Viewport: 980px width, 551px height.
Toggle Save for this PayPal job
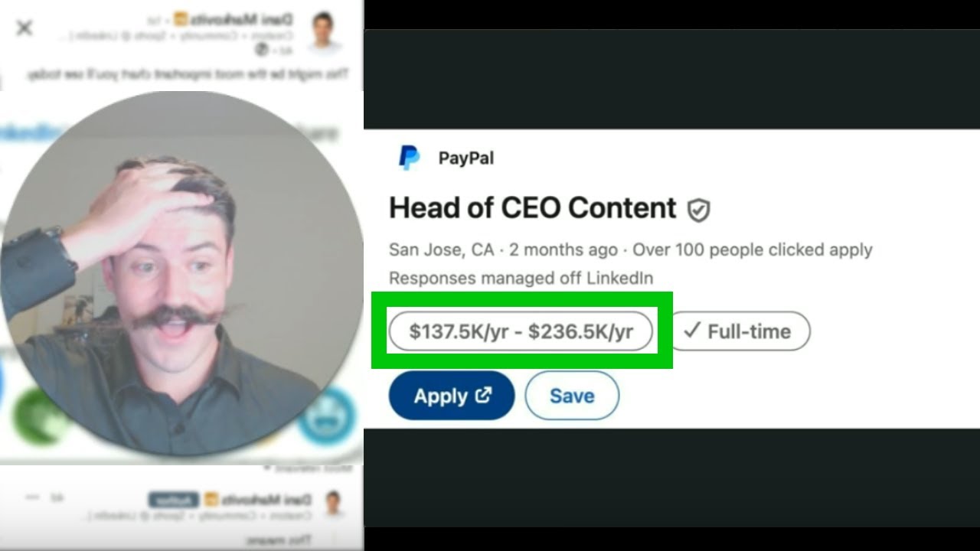click(x=572, y=396)
